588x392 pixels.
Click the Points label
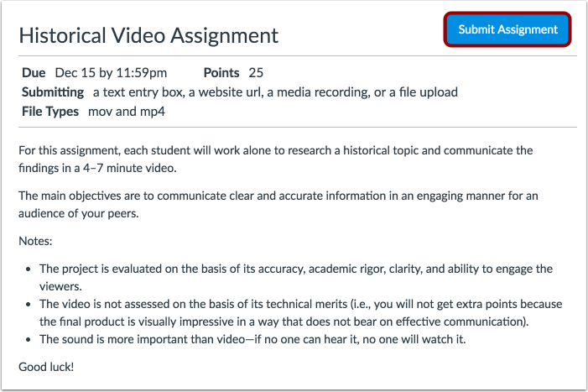point(221,73)
